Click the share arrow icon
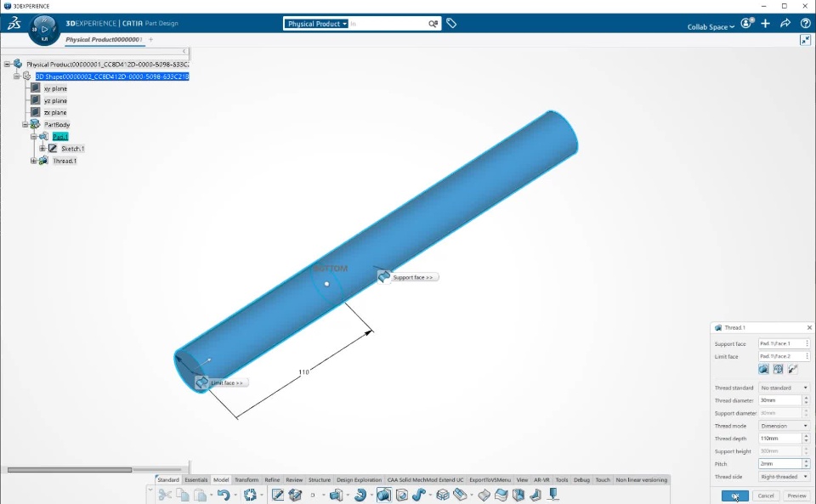 (x=785, y=24)
